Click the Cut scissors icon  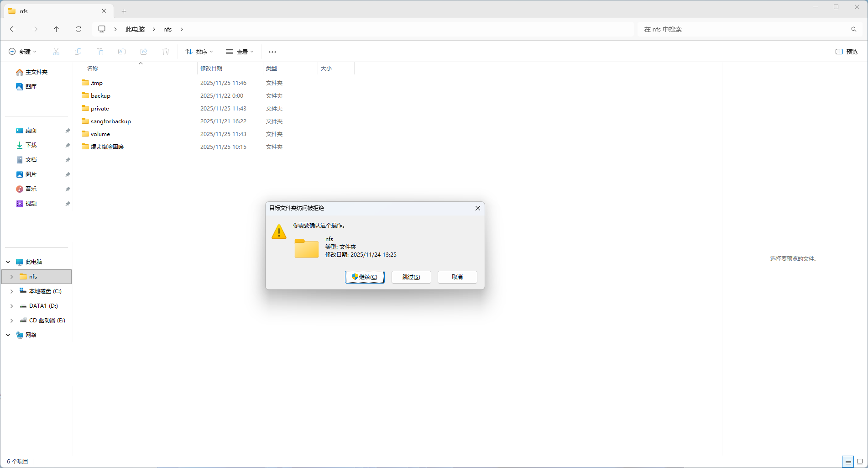[56, 52]
